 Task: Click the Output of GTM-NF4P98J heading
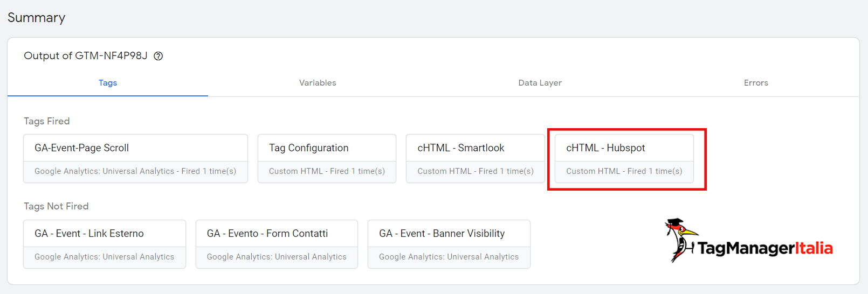coord(86,56)
